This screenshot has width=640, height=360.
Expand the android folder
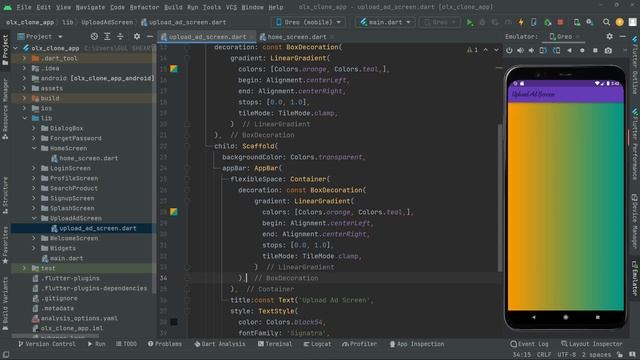24,78
